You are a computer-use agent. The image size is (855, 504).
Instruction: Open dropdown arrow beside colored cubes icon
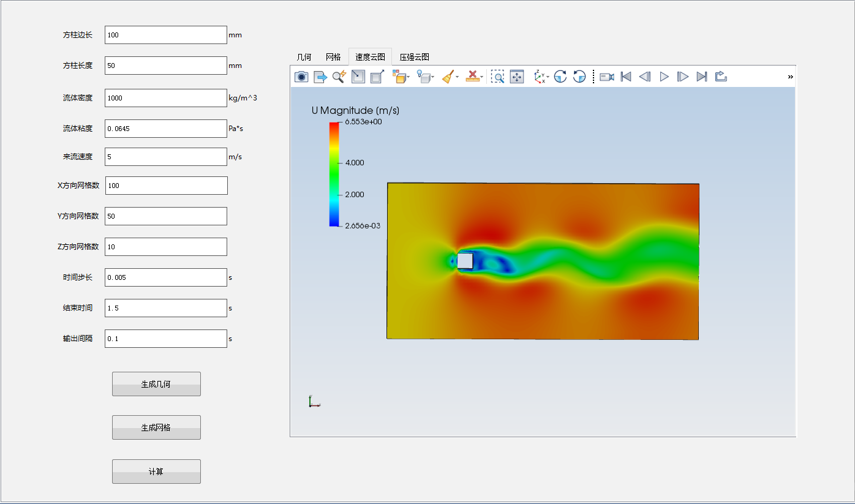tap(409, 77)
